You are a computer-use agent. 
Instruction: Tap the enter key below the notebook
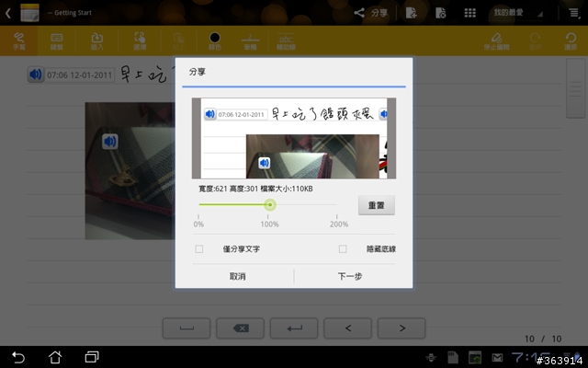click(294, 328)
